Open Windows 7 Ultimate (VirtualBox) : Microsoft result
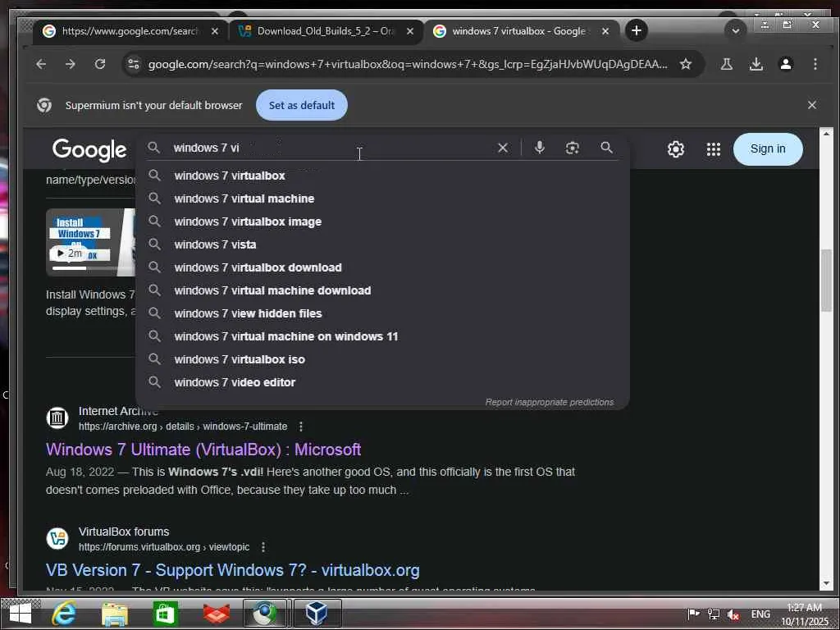840x630 pixels. (203, 450)
